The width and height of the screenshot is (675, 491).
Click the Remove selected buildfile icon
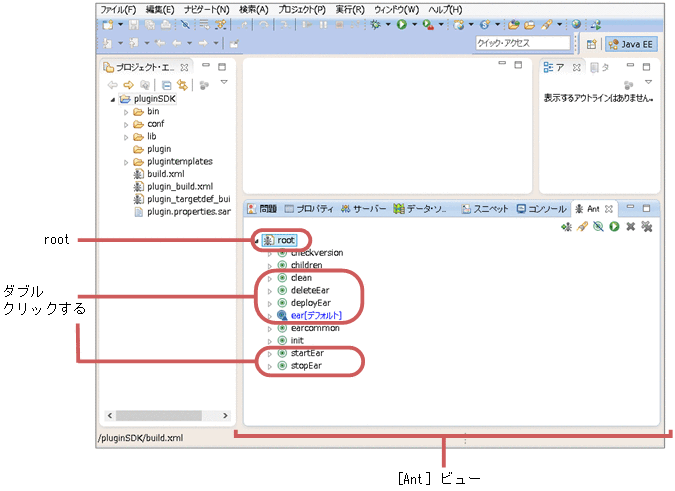coord(630,227)
